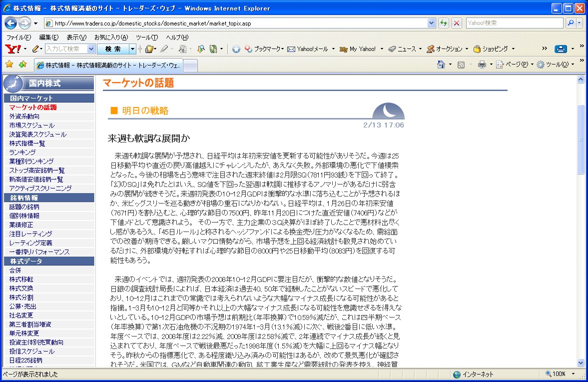588x382 pixels.
Task: Click the pencil edit icon in Yahoo toolbar
Action: click(x=35, y=49)
